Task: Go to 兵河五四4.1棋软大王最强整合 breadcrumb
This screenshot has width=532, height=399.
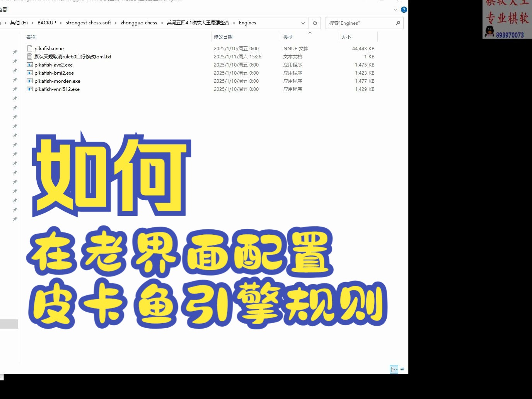Action: (198, 23)
